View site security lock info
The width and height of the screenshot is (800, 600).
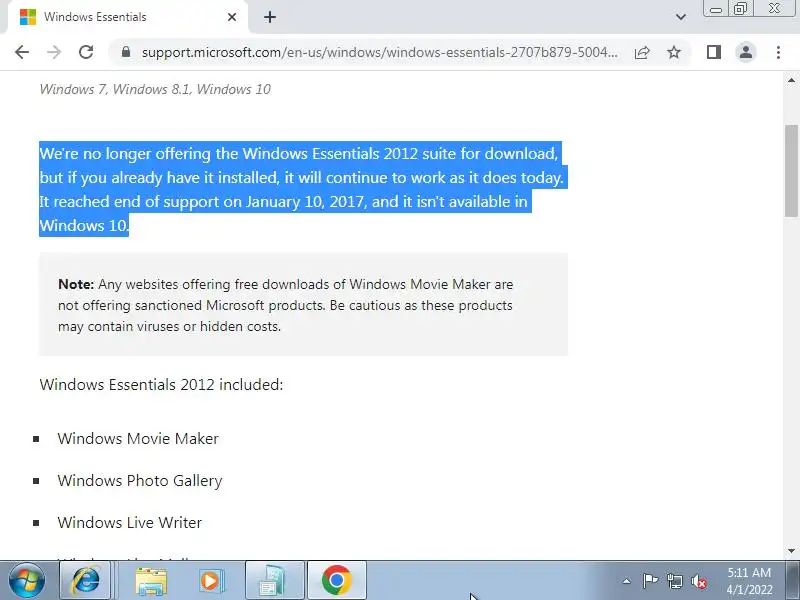point(126,52)
